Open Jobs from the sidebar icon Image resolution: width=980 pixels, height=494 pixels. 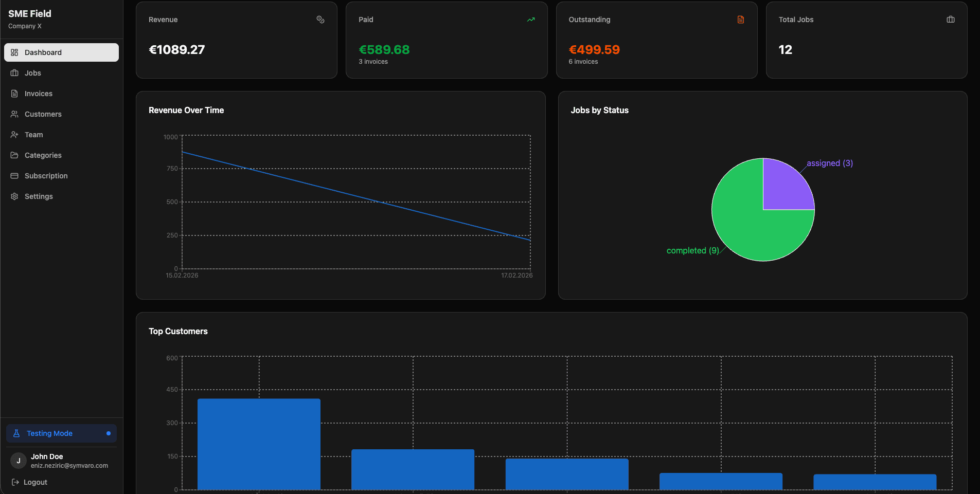pos(14,72)
